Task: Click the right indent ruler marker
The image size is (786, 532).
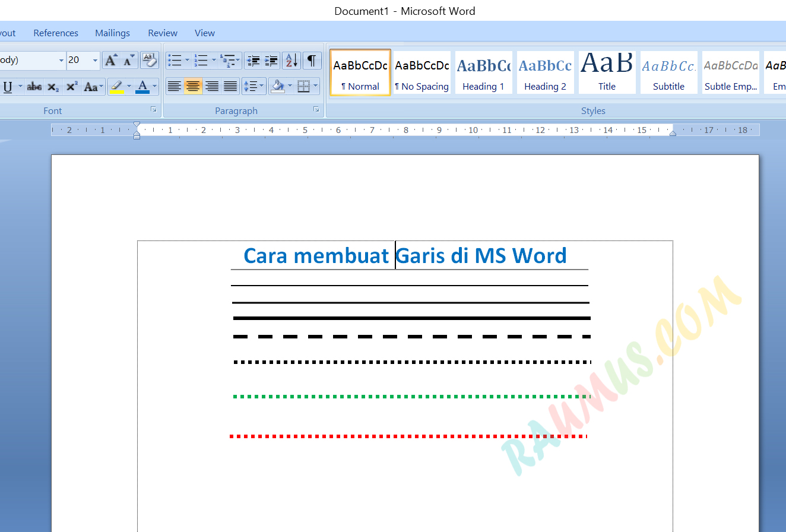Action: click(673, 134)
